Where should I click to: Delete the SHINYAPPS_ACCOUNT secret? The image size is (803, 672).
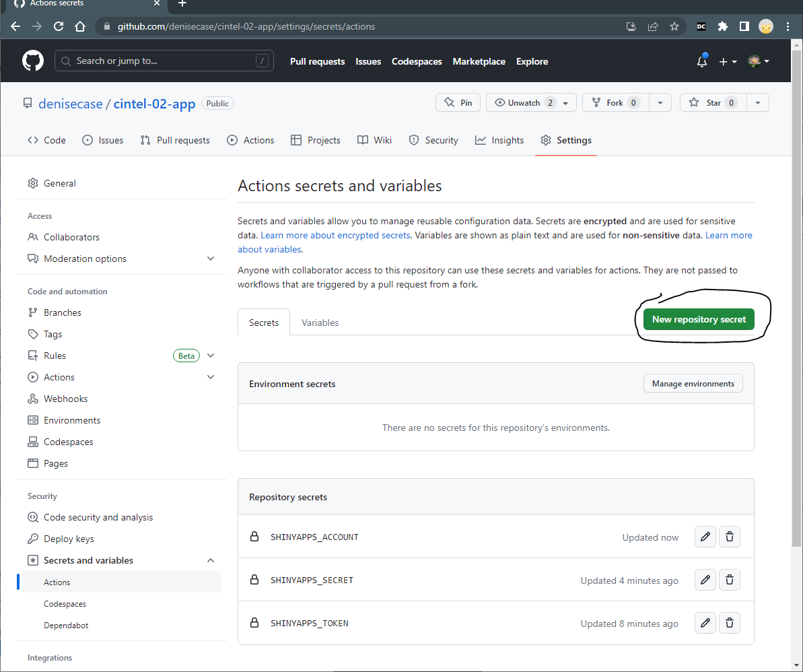[730, 537]
